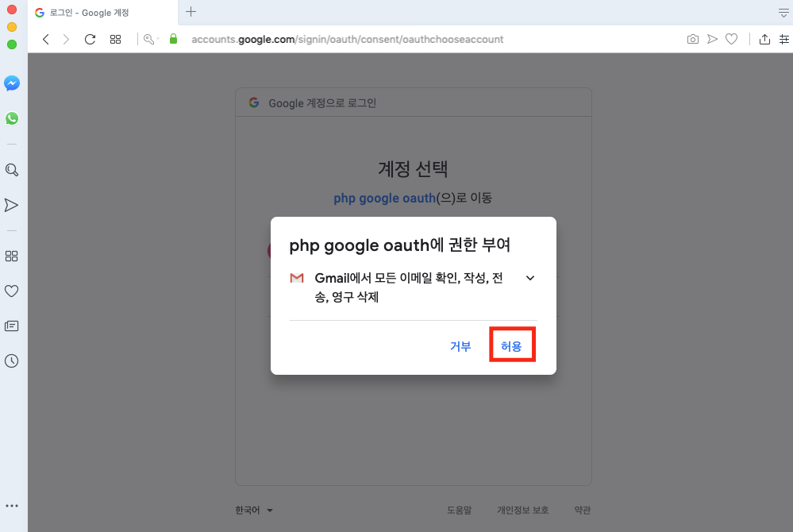793x532 pixels.
Task: Send page to My Flow from address bar
Action: coord(712,39)
